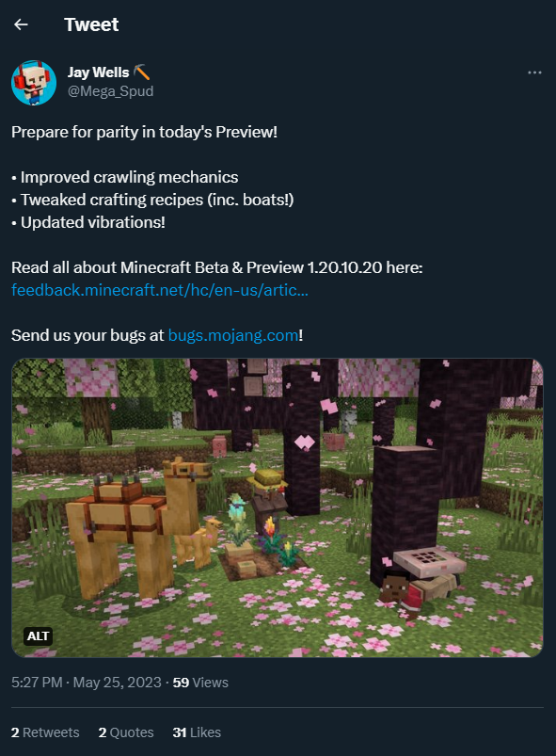556x756 pixels.
Task: Click the May 25, 2023 date
Action: 117,683
